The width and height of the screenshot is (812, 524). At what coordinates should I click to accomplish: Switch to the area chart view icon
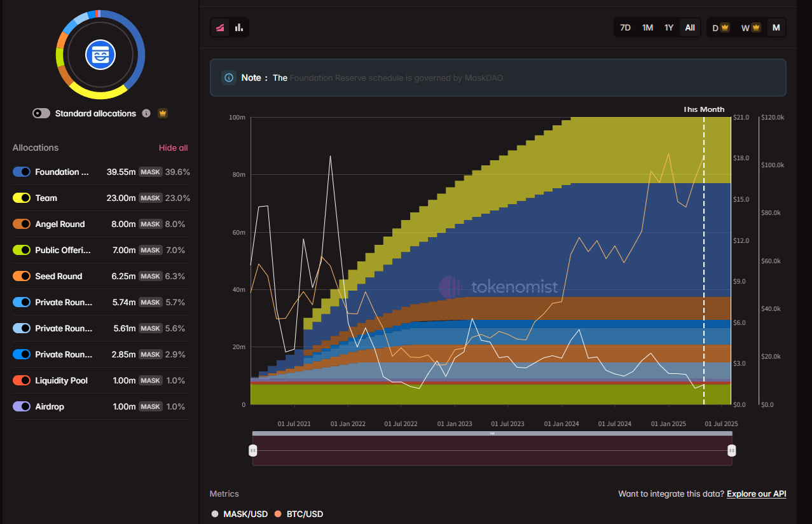click(x=220, y=27)
